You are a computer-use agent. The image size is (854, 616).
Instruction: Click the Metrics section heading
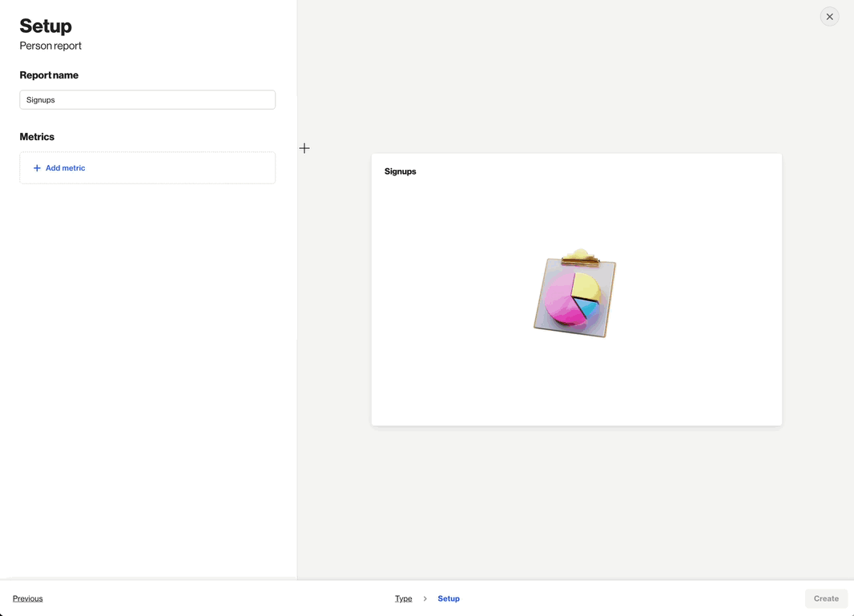click(x=37, y=137)
